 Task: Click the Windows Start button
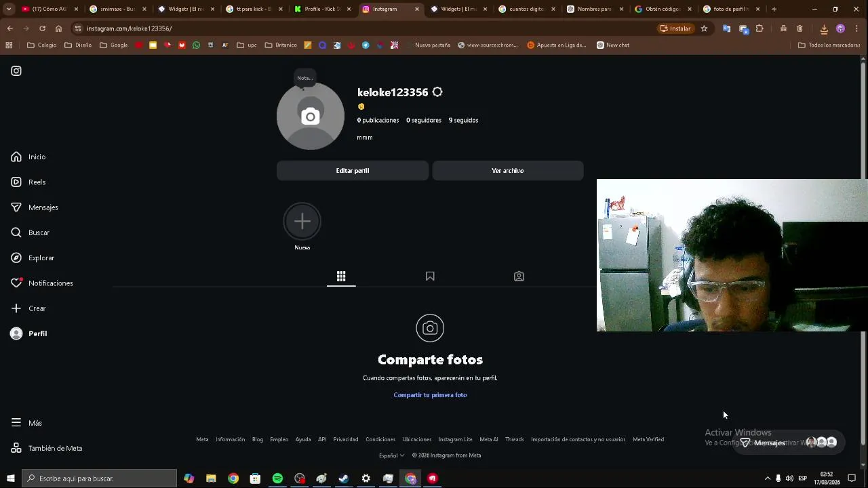point(10,479)
